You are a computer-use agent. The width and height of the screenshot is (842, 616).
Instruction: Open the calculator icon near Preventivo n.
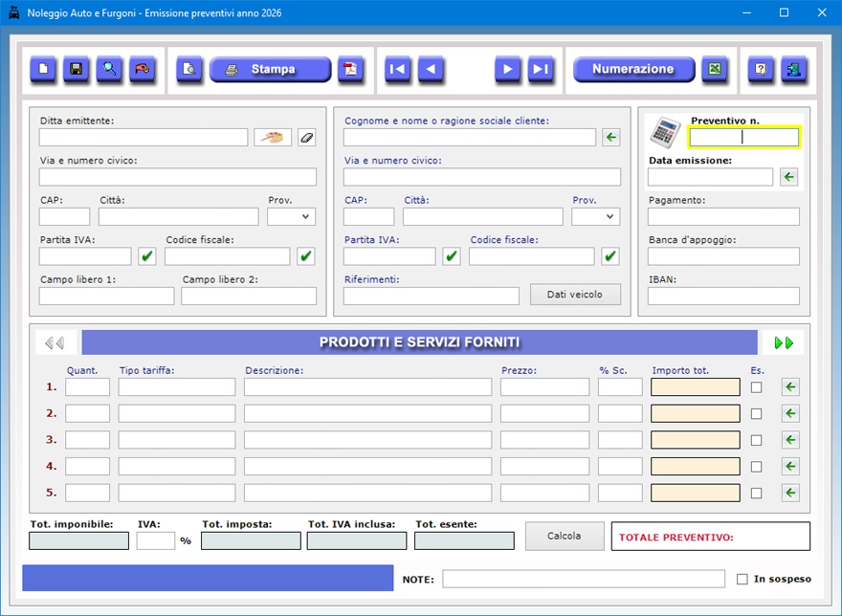(664, 132)
